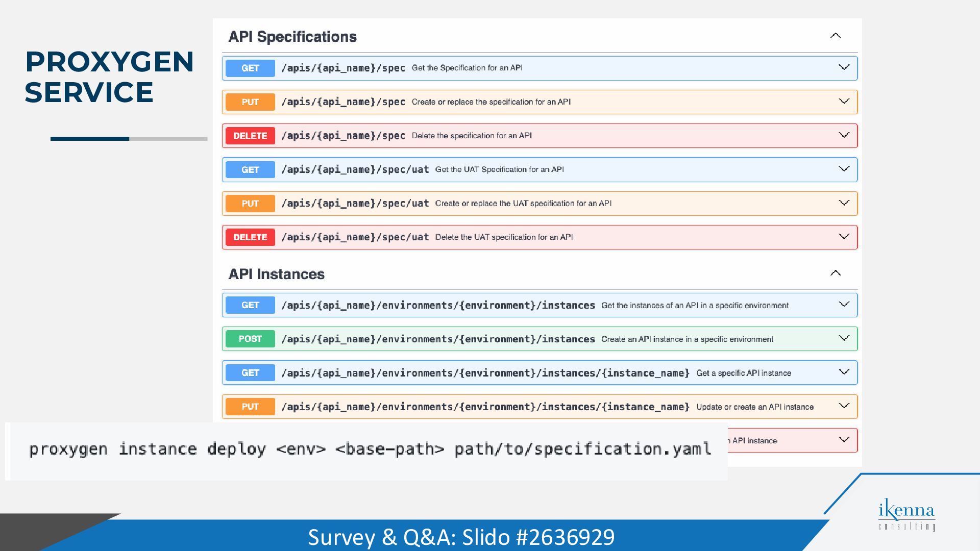
Task: Click PUT badge for UAT specification
Action: 250,204
